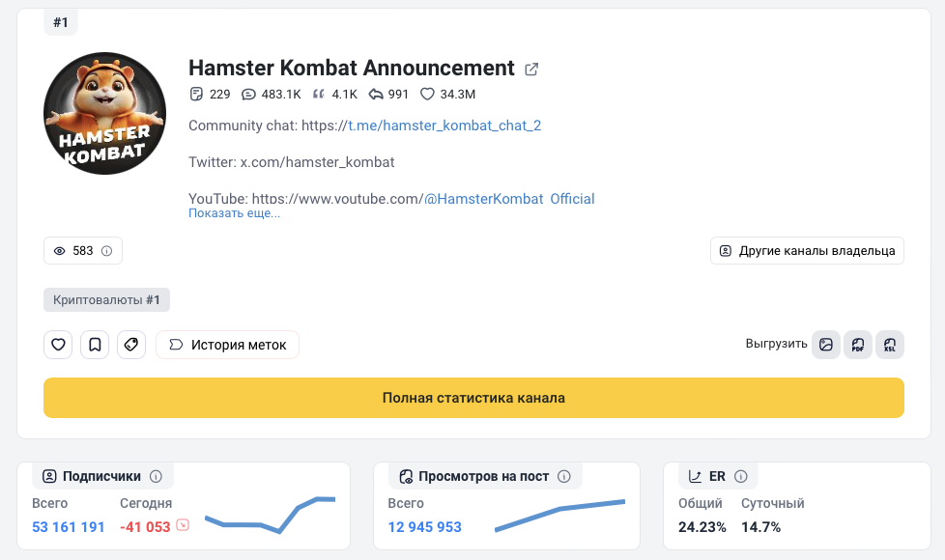Open the hamster_kombat_chat_2 community link
This screenshot has height=560, width=945.
click(x=444, y=126)
